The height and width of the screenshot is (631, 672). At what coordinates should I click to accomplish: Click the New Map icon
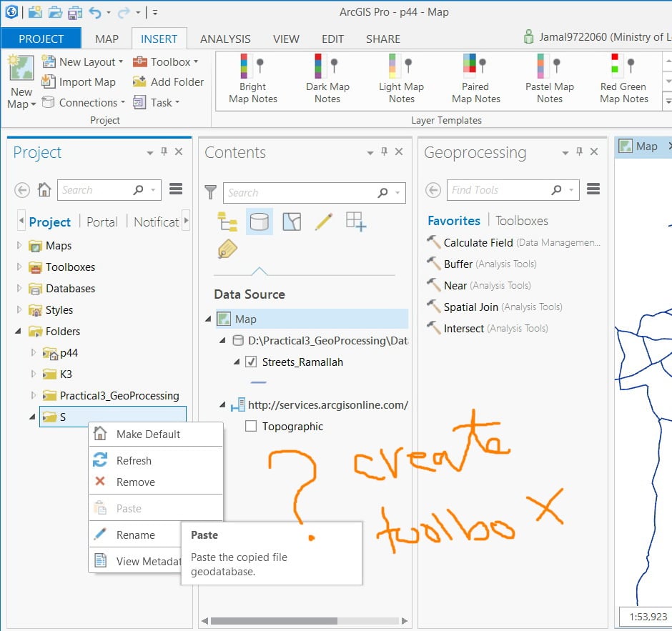[x=21, y=68]
